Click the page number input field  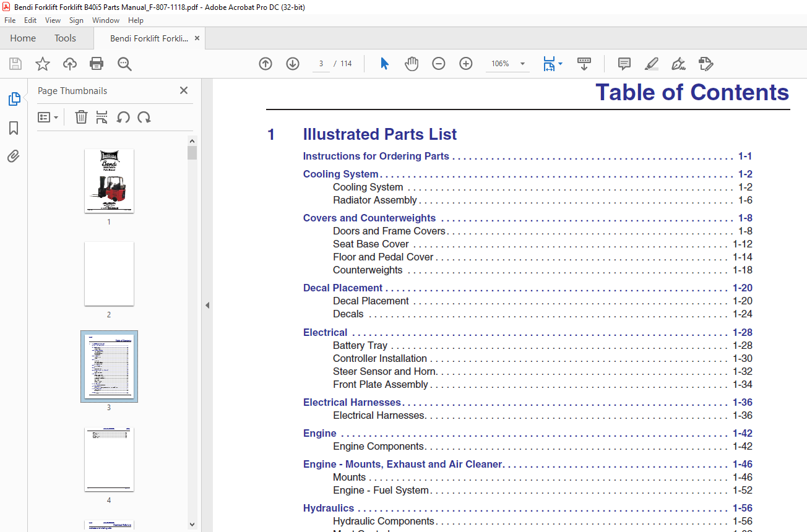tap(321, 64)
